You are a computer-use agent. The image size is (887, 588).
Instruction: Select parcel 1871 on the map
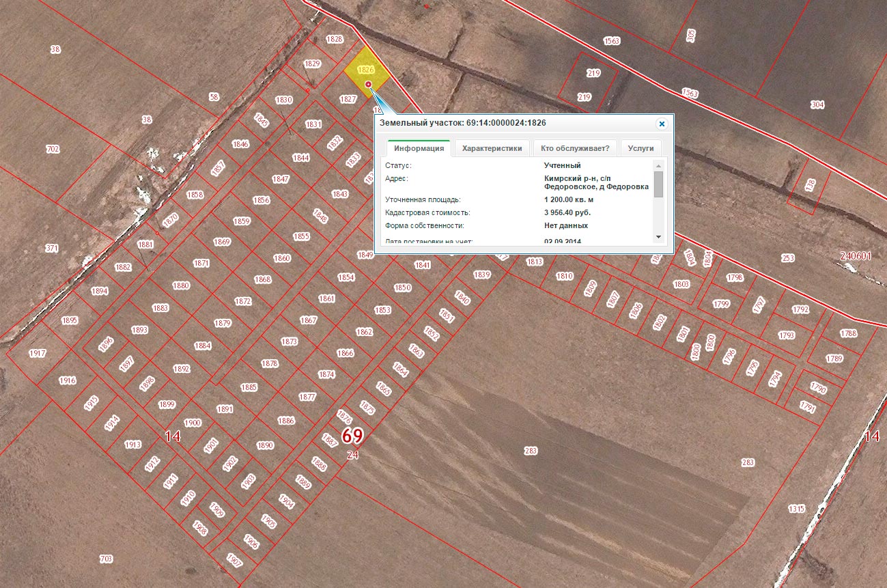pos(201,263)
